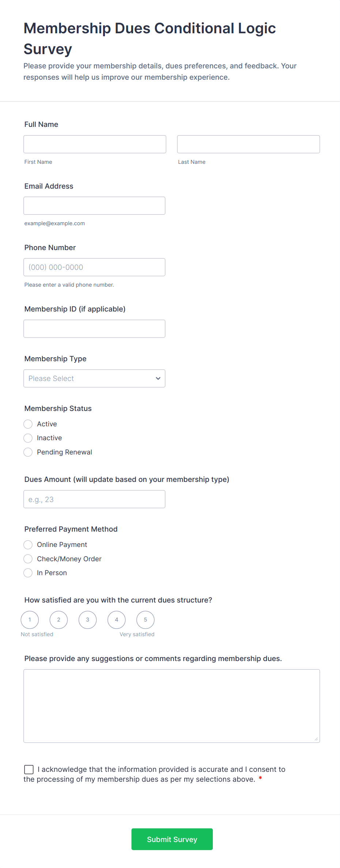Image resolution: width=340 pixels, height=868 pixels.
Task: Choose Pending Renewal status
Action: [28, 452]
